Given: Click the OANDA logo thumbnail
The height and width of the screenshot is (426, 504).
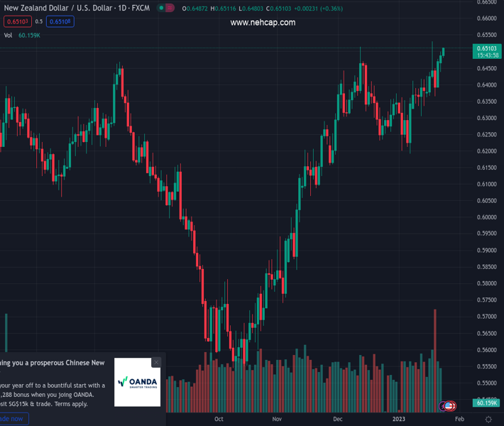Looking at the screenshot, I should pos(138,382).
